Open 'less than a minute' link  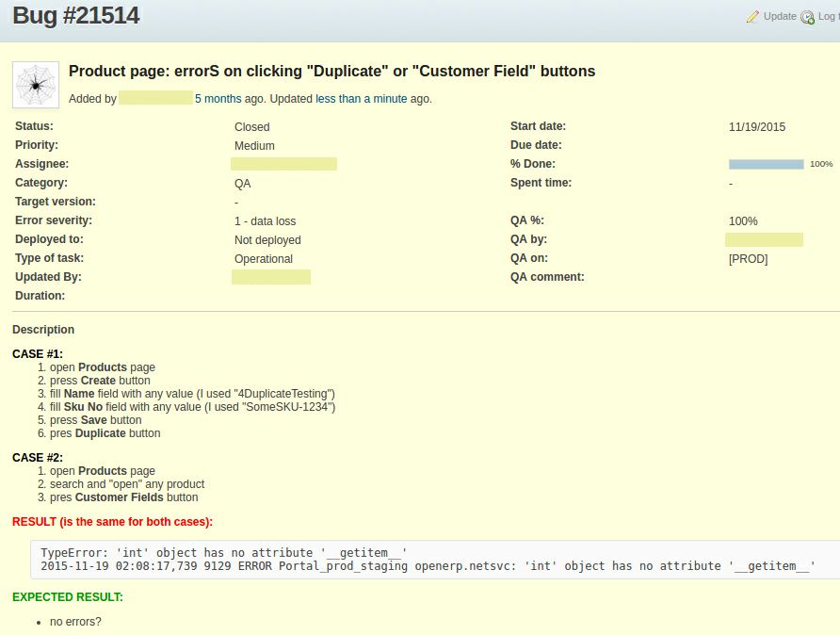click(361, 99)
